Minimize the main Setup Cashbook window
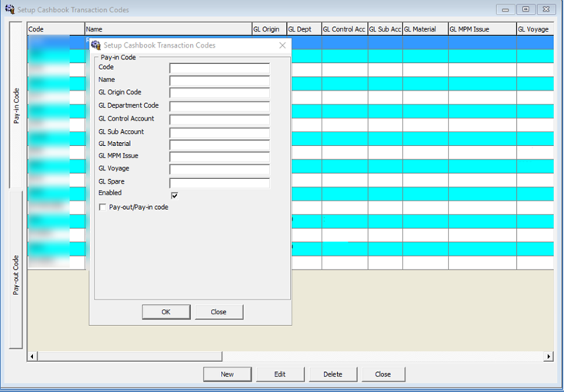 coord(506,9)
